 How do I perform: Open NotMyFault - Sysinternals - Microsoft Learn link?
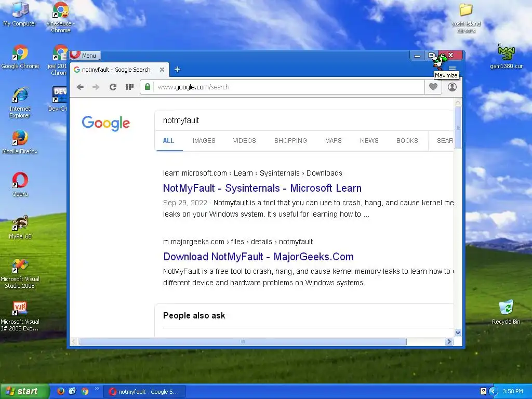coord(262,188)
